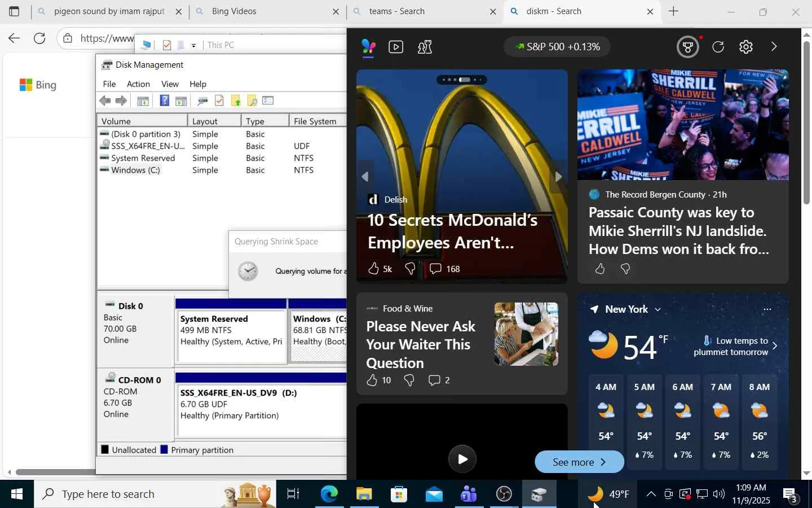Open the rewards medal icon in widgets
This screenshot has height=508, width=812.
688,47
